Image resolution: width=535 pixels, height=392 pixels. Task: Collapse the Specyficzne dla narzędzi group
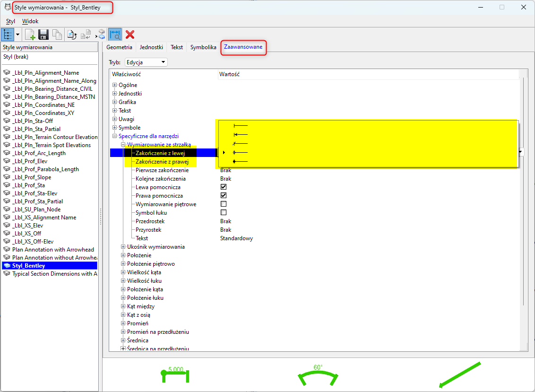[x=114, y=136]
